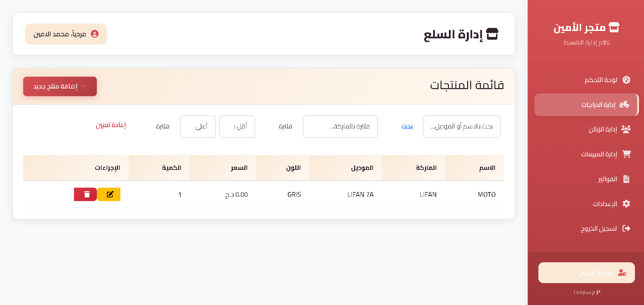
Task: Click the brand filter input field
Action: [x=340, y=126]
